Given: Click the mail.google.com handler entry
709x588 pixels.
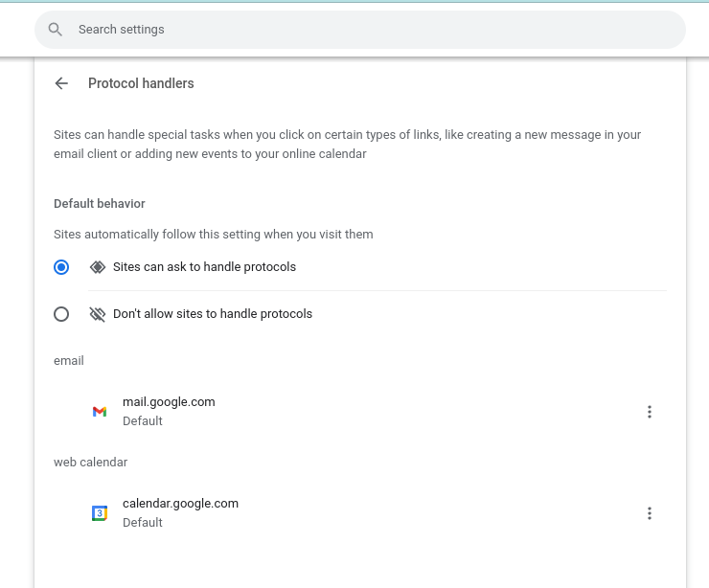Looking at the screenshot, I should point(360,411).
